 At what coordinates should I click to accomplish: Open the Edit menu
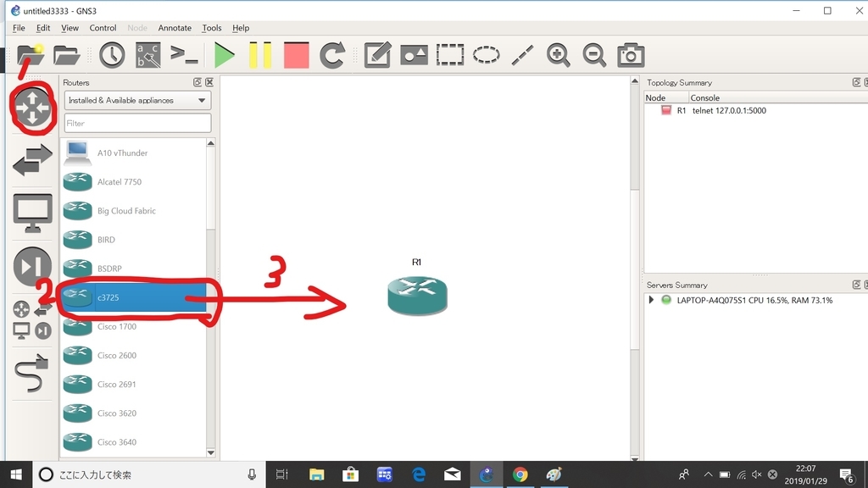(43, 28)
